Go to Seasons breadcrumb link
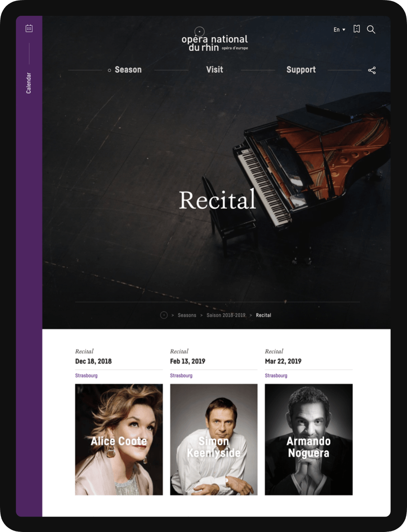Image resolution: width=407 pixels, height=532 pixels. [x=187, y=315]
